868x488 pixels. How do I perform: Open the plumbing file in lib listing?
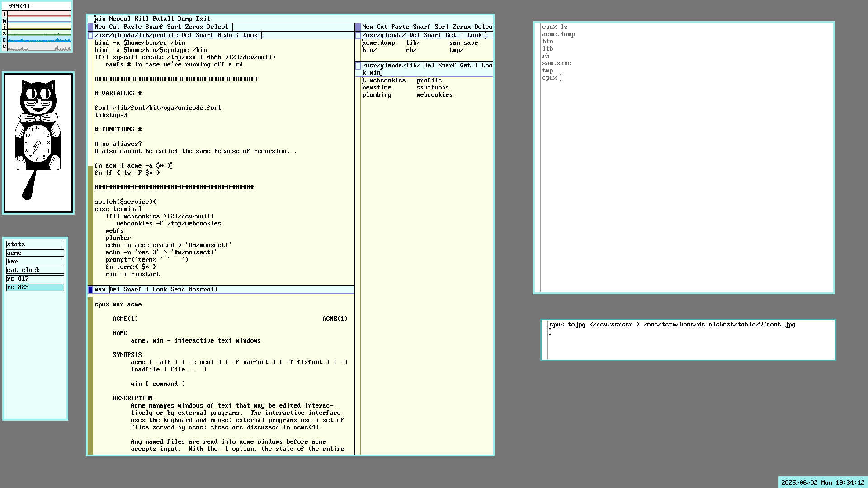pos(377,95)
